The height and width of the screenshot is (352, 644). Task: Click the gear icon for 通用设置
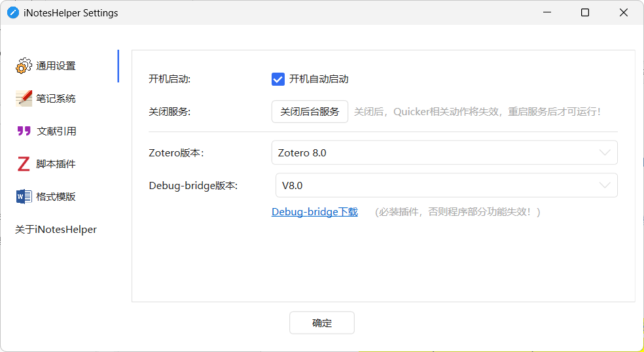[24, 65]
